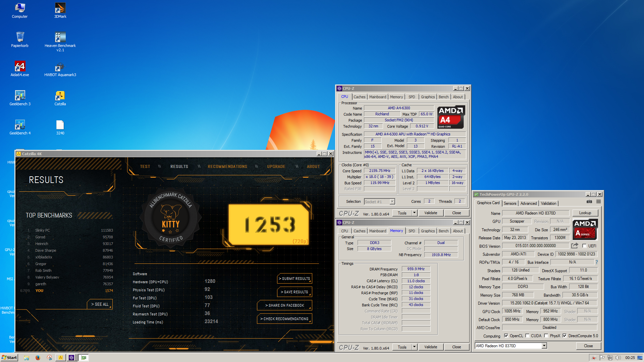This screenshot has width=644, height=362.
Task: Click the GPU-Z screenshot camera icon
Action: 589,202
